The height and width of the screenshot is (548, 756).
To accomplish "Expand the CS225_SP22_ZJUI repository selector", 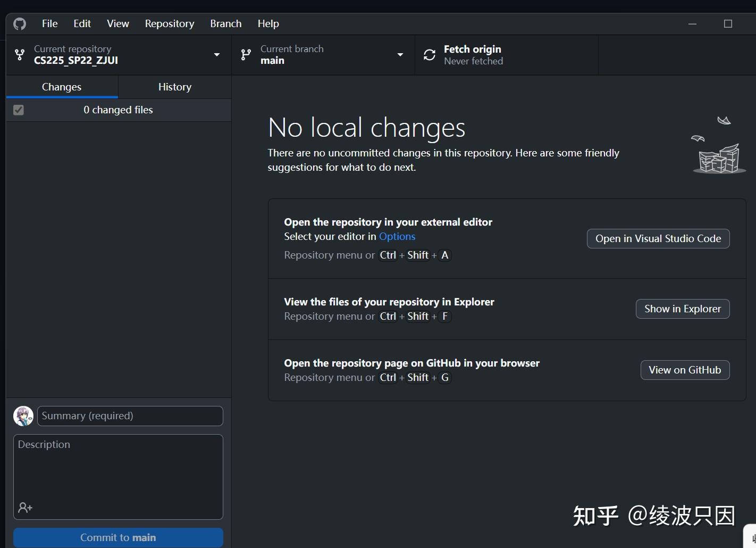I will pos(117,55).
